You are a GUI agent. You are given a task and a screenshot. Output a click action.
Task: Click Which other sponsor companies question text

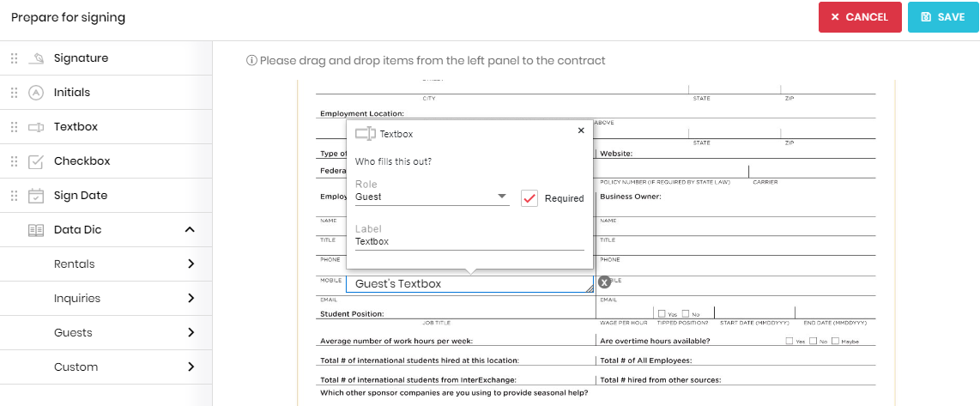pos(454,393)
